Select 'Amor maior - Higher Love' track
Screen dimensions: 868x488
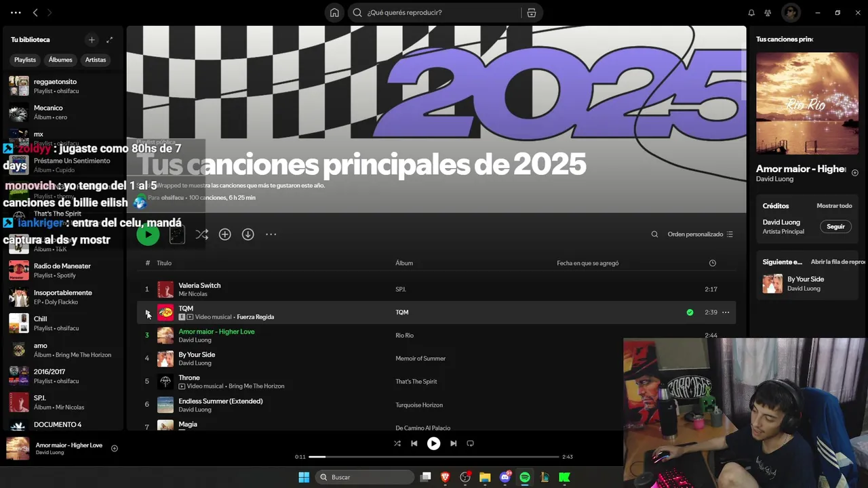[436, 335]
